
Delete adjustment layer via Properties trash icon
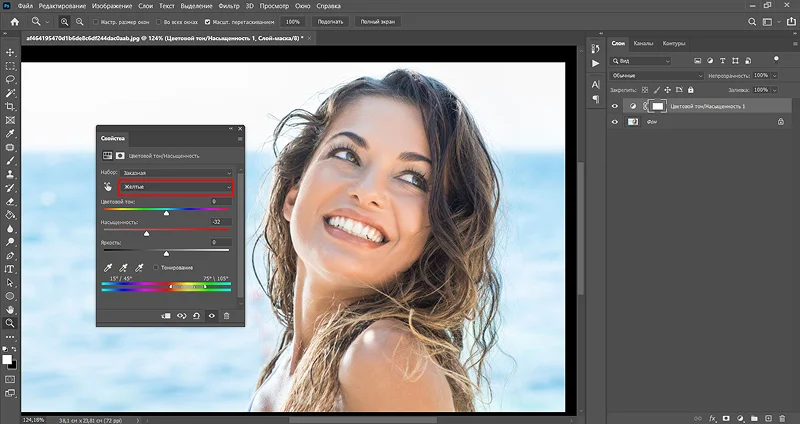pyautogui.click(x=227, y=316)
